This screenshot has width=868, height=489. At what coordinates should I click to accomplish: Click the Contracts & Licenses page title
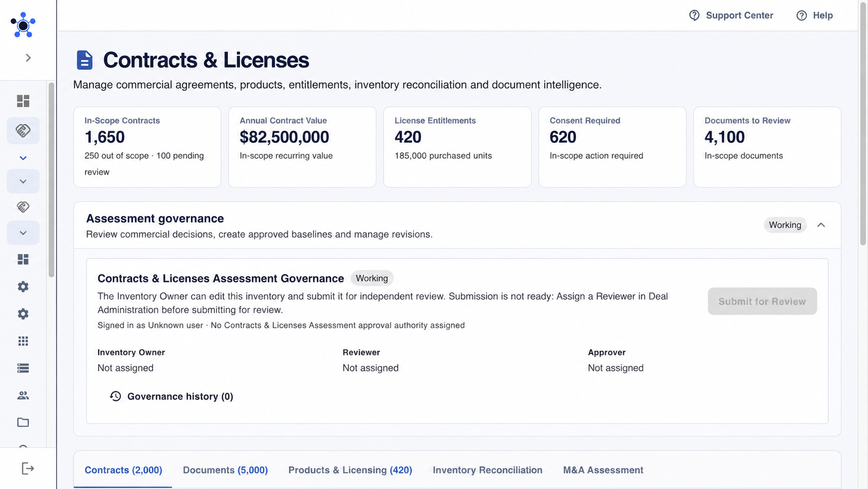click(206, 60)
